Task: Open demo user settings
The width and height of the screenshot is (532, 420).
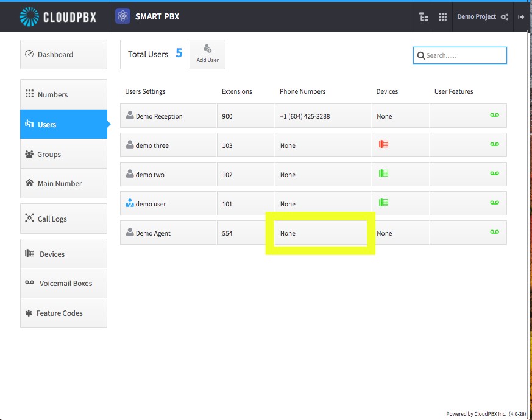Action: [x=169, y=203]
